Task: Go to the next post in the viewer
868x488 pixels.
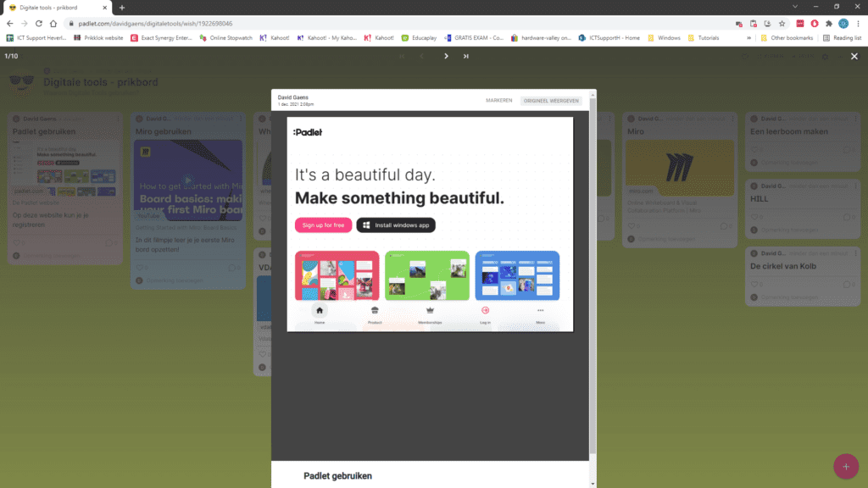Action: click(x=446, y=56)
